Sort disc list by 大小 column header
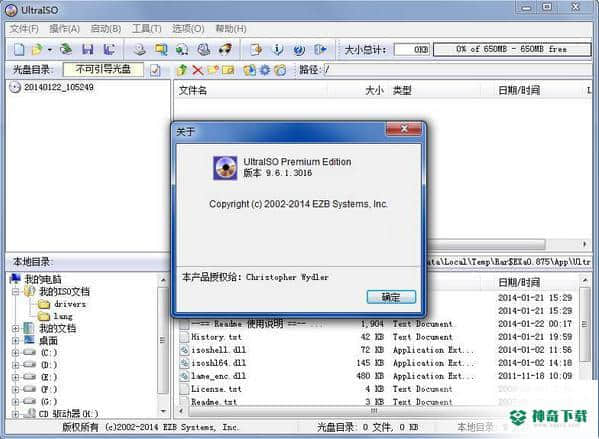This screenshot has height=439, width=599. 358,91
